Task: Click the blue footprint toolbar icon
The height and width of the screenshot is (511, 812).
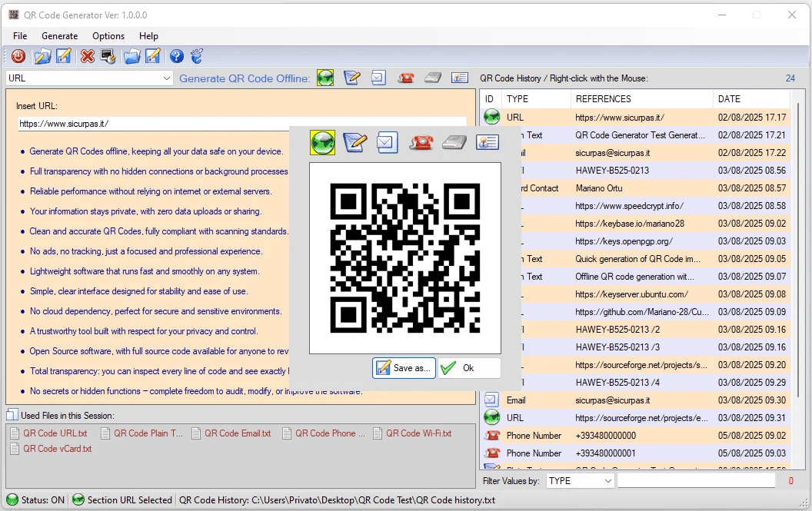Action: tap(197, 56)
